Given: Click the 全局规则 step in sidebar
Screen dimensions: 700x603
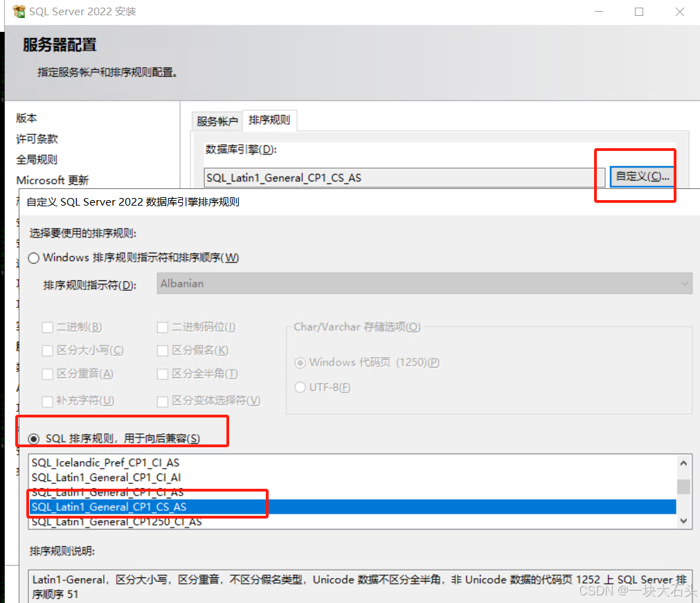Looking at the screenshot, I should point(37,159).
